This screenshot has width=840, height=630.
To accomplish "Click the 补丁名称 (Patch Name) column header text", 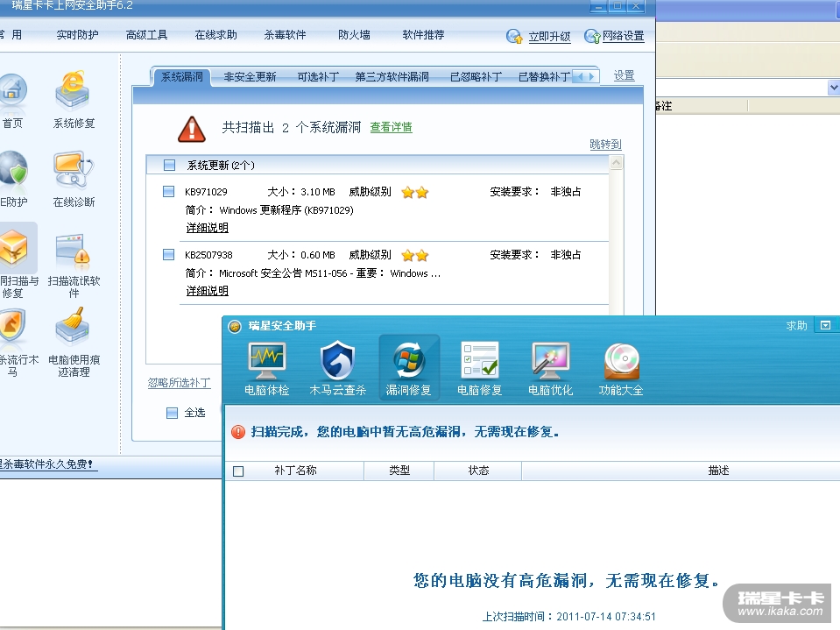I will (x=295, y=471).
